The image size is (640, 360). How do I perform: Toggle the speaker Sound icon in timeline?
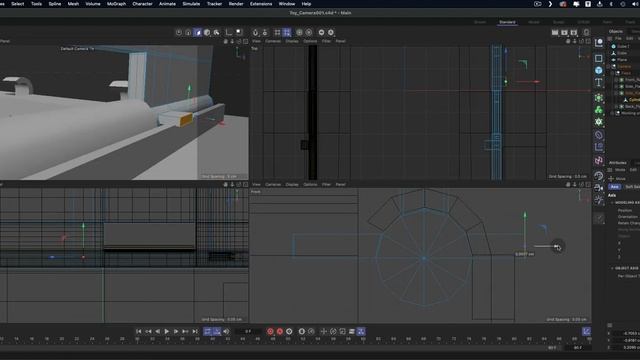[227, 331]
